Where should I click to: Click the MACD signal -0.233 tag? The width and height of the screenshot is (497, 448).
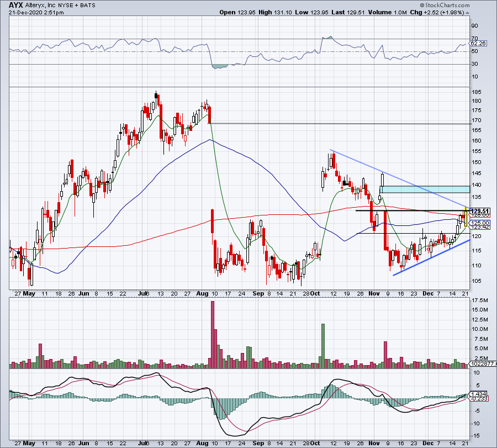pyautogui.click(x=479, y=398)
